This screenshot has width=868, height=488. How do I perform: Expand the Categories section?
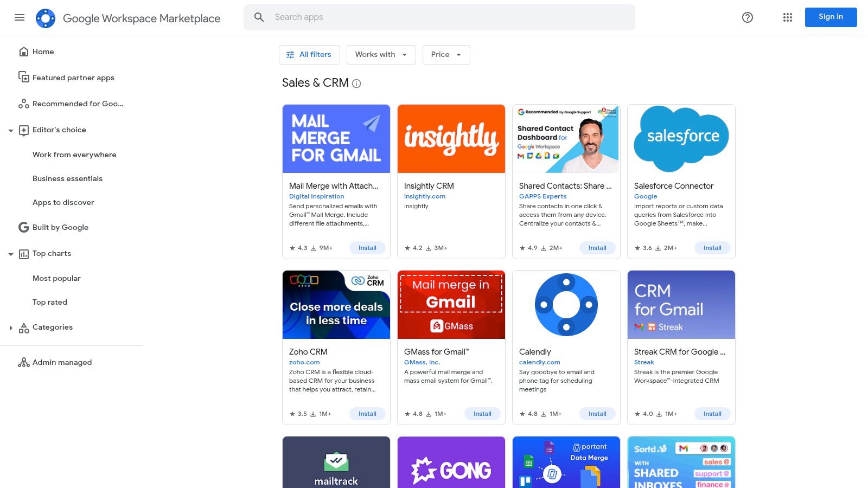click(x=11, y=327)
